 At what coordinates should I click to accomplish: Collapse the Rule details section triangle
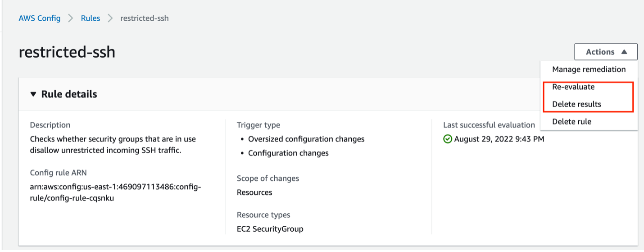(x=33, y=94)
